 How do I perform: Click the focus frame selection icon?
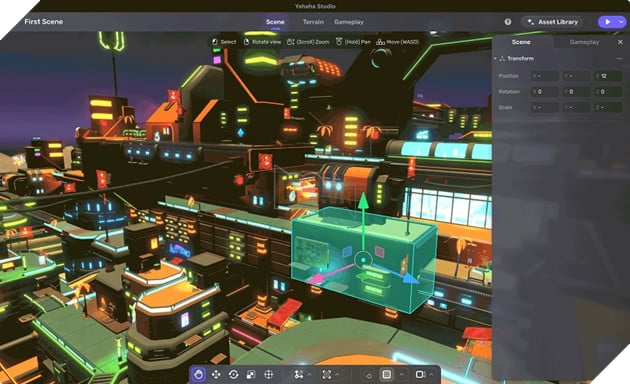tap(327, 375)
